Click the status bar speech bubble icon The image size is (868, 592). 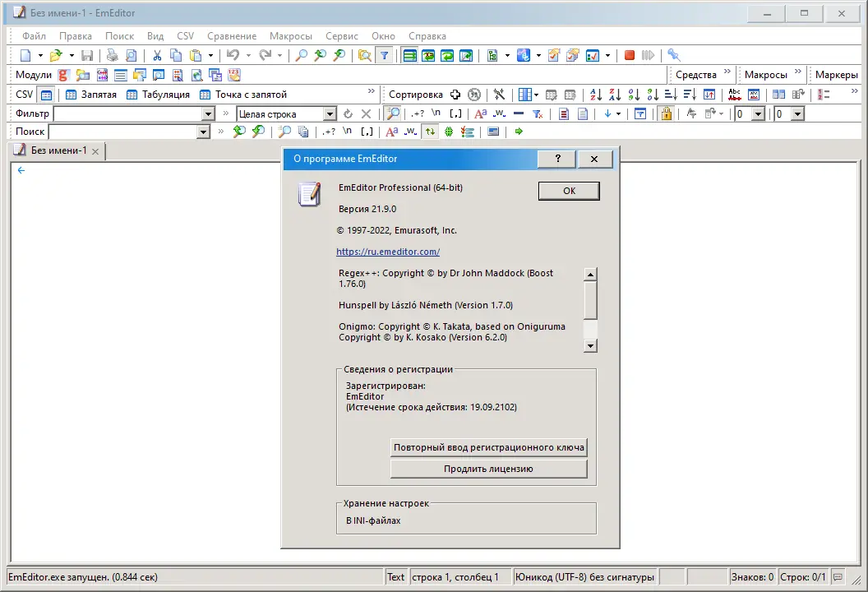(x=838, y=577)
